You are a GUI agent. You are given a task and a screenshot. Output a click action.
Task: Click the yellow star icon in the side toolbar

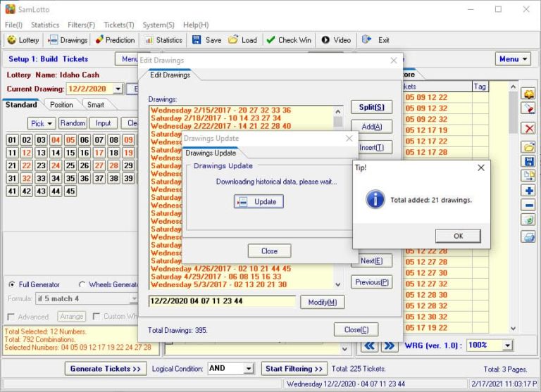pyautogui.click(x=528, y=94)
